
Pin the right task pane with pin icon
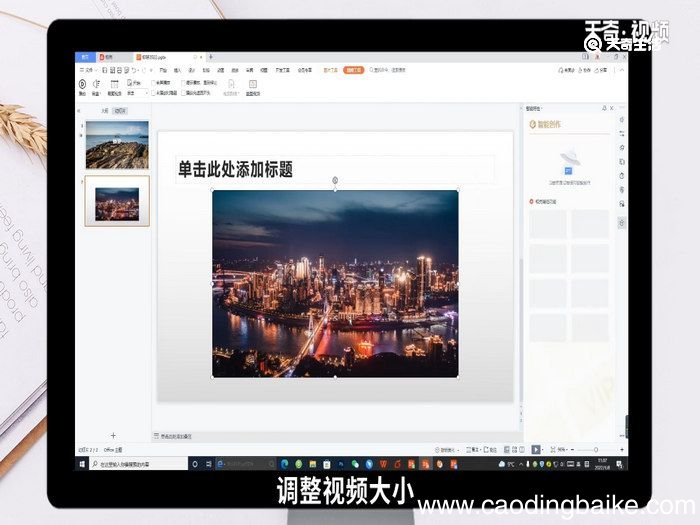tap(604, 108)
